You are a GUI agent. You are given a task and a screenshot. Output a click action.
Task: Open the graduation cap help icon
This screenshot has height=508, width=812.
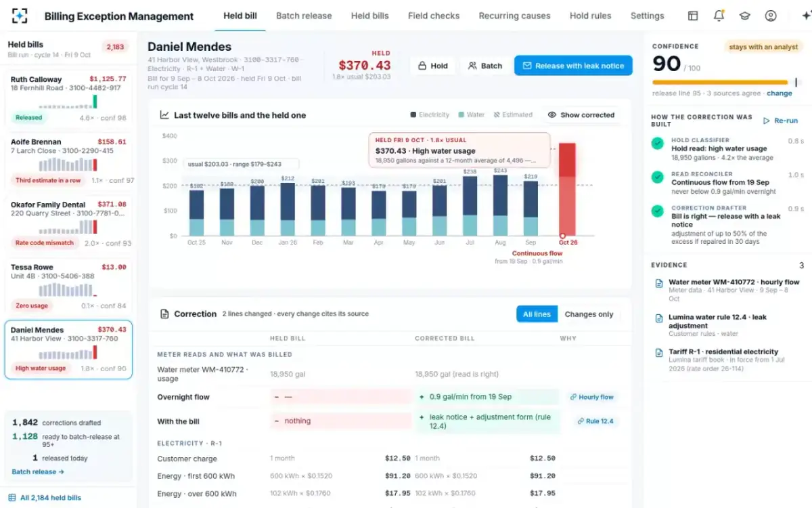click(x=744, y=16)
